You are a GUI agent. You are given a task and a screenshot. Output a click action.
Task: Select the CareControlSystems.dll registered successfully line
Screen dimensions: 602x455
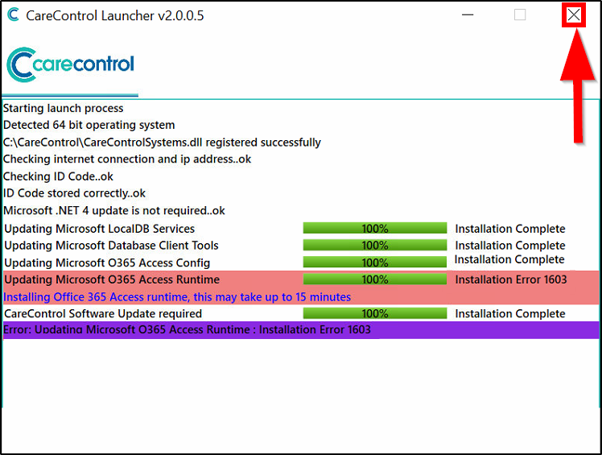162,142
